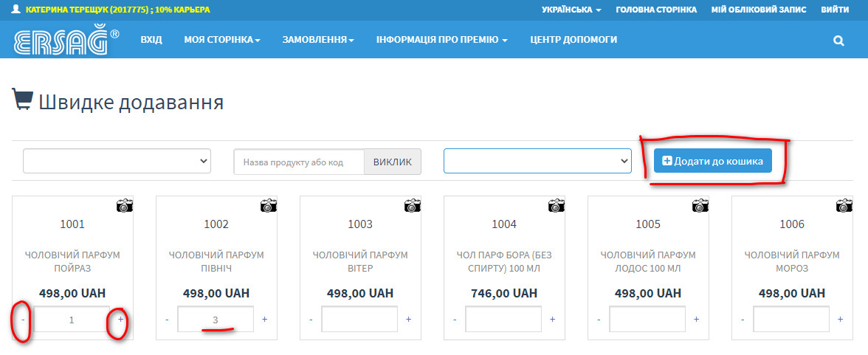Open camera photo icon for product 1006
Screen dimensions: 868x355
(x=844, y=206)
